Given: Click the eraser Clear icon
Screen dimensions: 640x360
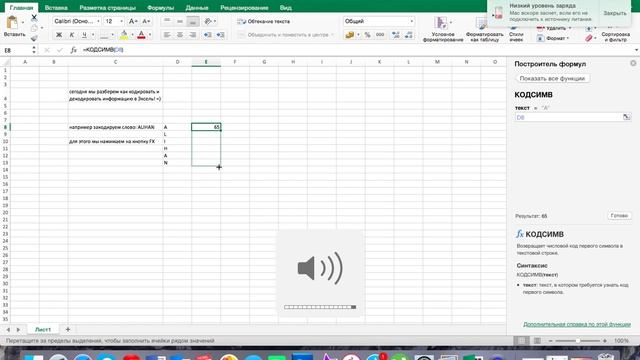Looking at the screenshot, I should (x=589, y=38).
